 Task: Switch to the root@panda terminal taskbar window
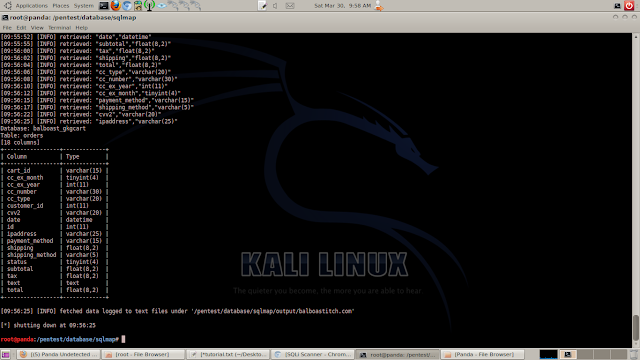click(x=398, y=354)
